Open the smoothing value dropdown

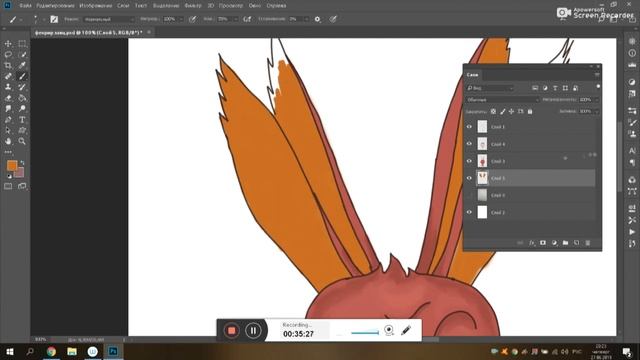pyautogui.click(x=306, y=19)
